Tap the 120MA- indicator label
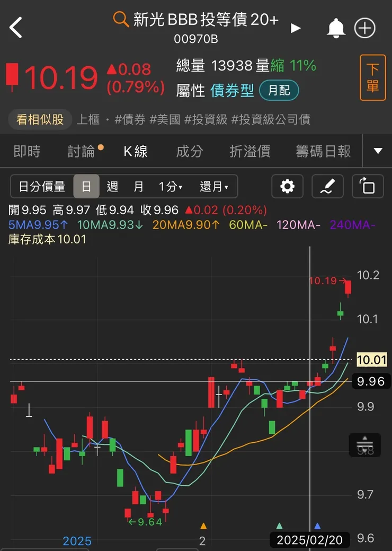392x551 pixels. (x=298, y=224)
